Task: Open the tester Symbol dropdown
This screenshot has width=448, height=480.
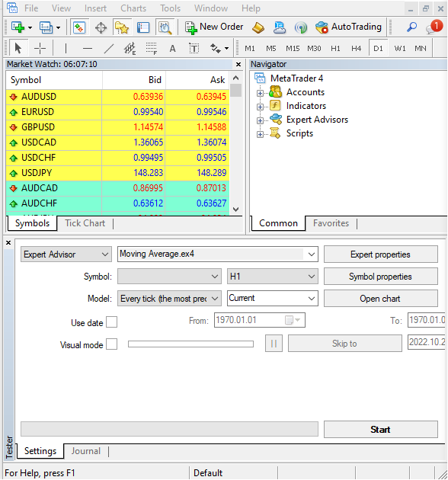Action: click(169, 277)
